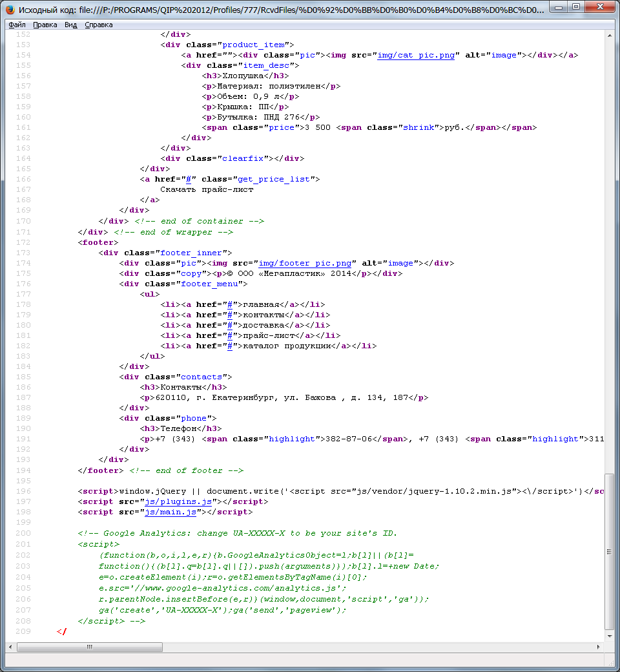This screenshot has width=620, height=672.
Task: Click the Телефон heading text
Action: tap(178, 428)
